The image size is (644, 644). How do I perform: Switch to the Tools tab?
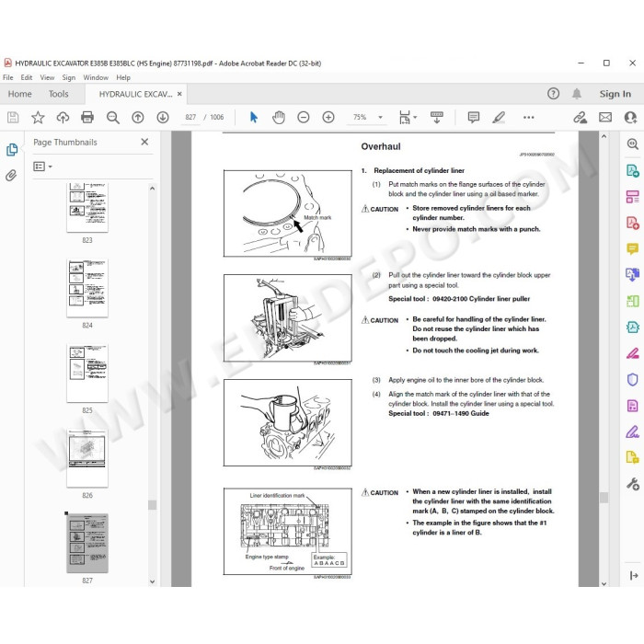tap(59, 94)
